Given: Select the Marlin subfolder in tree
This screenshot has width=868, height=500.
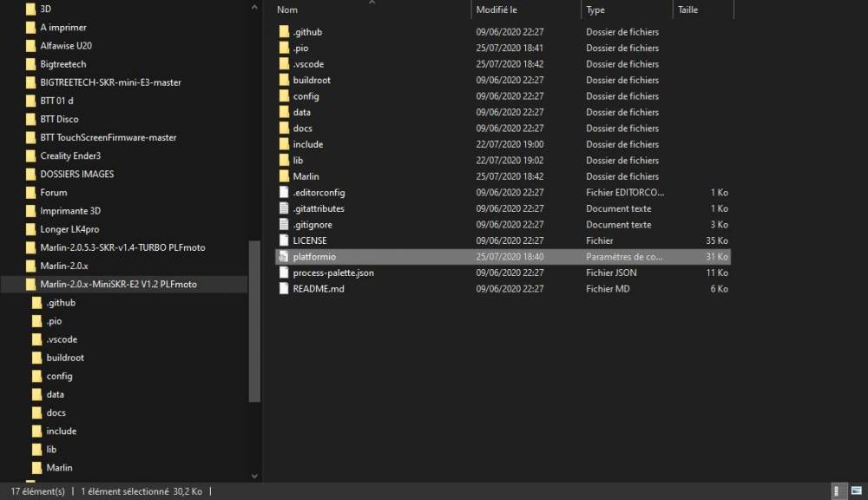Looking at the screenshot, I should 59,467.
